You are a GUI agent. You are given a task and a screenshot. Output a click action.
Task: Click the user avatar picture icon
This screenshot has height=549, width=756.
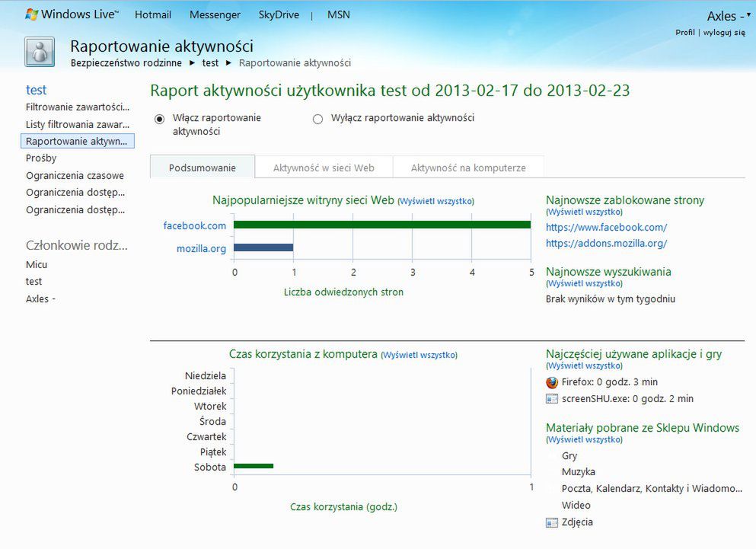40,52
